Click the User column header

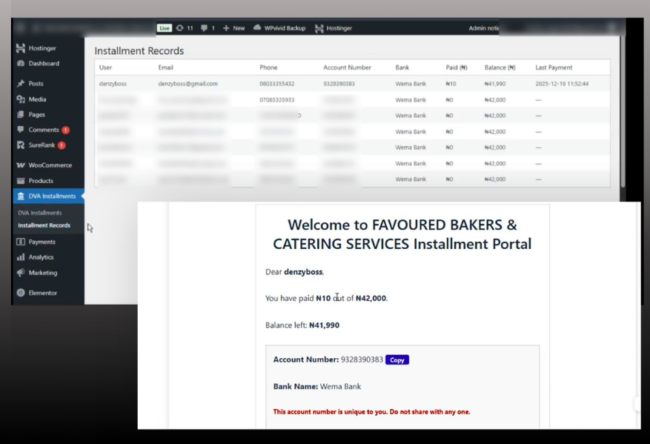[105, 68]
